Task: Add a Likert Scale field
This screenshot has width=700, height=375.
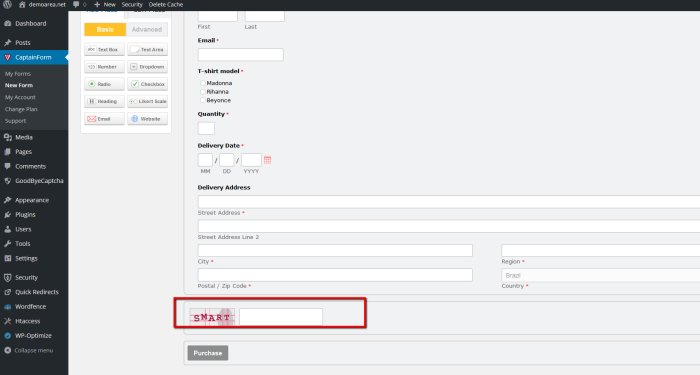Action: click(147, 101)
